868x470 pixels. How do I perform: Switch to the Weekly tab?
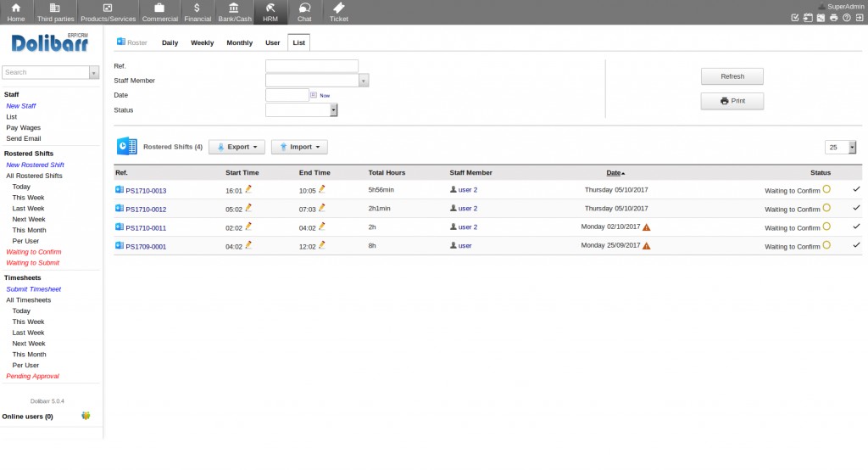tap(202, 42)
